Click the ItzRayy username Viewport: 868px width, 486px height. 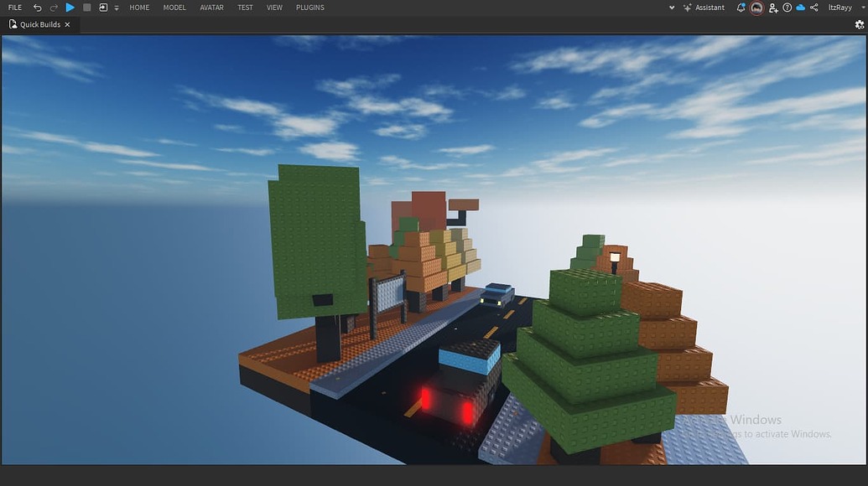coord(839,8)
